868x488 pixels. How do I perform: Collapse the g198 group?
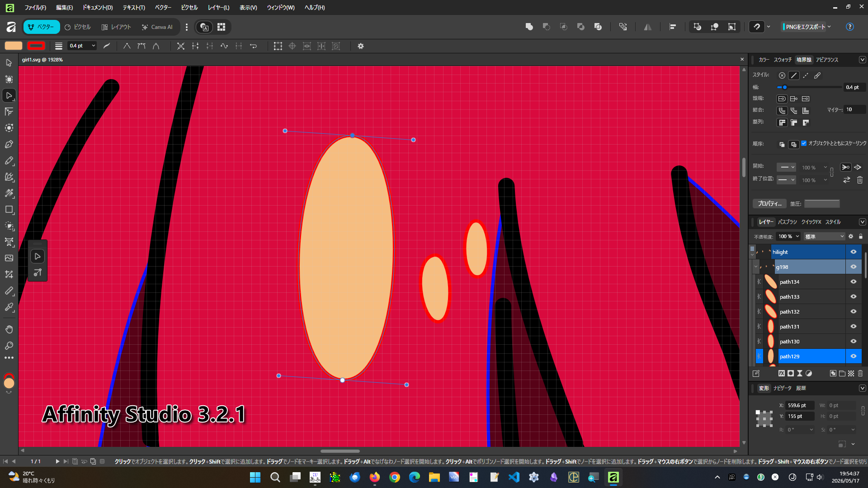pyautogui.click(x=755, y=267)
